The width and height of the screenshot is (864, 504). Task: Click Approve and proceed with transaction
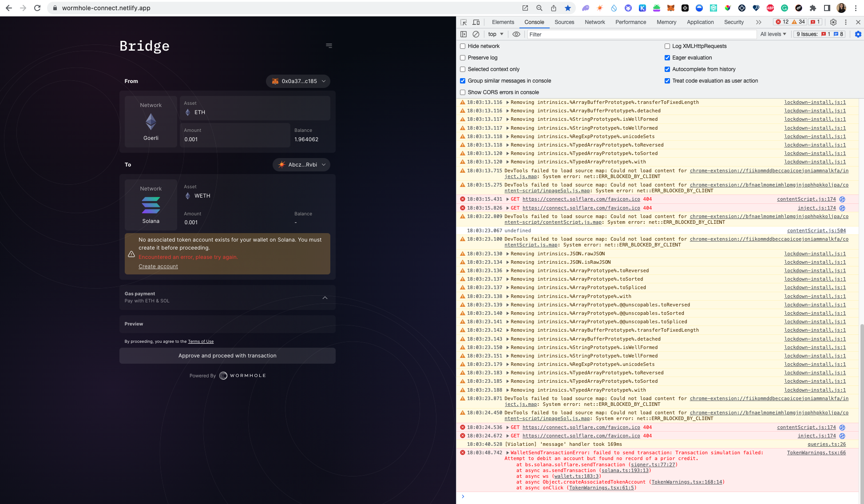(227, 355)
